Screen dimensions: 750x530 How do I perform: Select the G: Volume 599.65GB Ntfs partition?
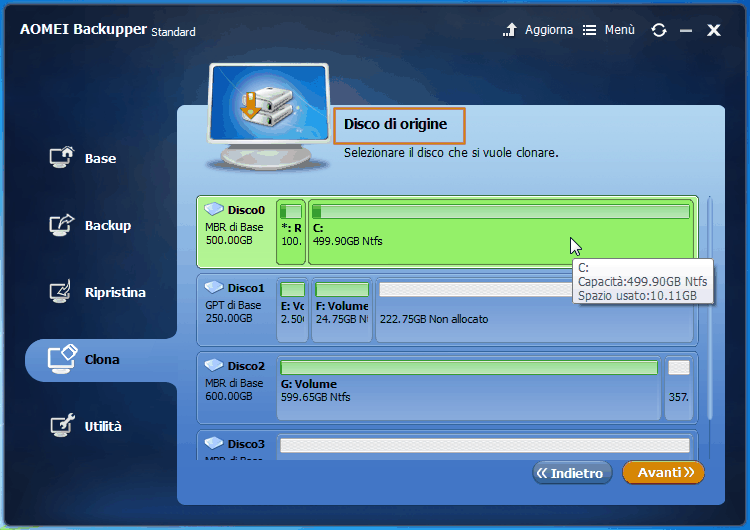[x=469, y=388]
